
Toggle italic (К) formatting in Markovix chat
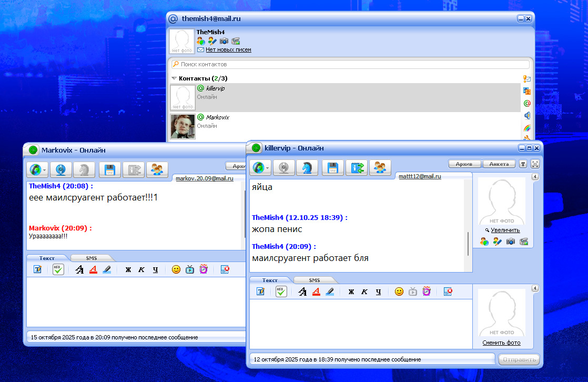pyautogui.click(x=141, y=269)
